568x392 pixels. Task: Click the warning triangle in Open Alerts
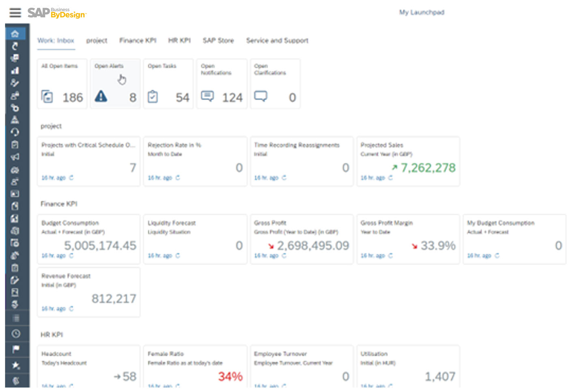click(101, 96)
